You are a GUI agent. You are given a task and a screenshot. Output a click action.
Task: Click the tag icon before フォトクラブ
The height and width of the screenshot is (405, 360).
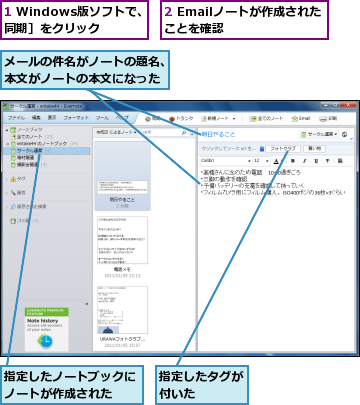click(x=262, y=149)
